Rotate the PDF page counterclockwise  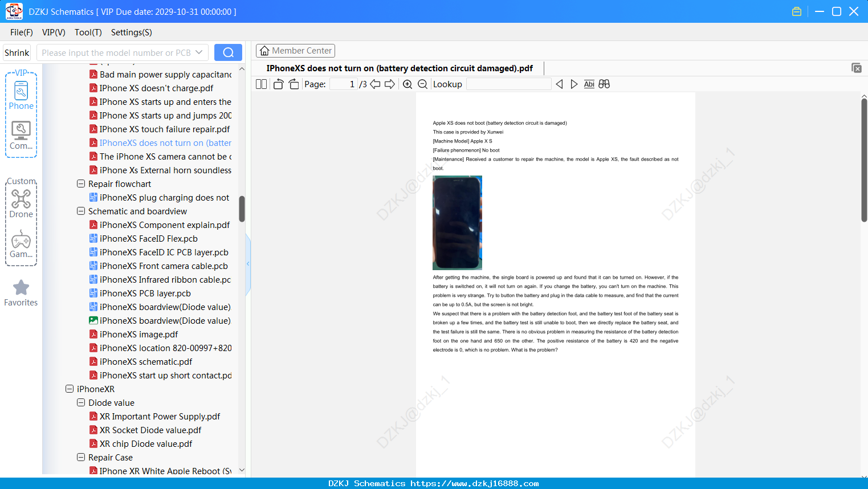(x=278, y=84)
